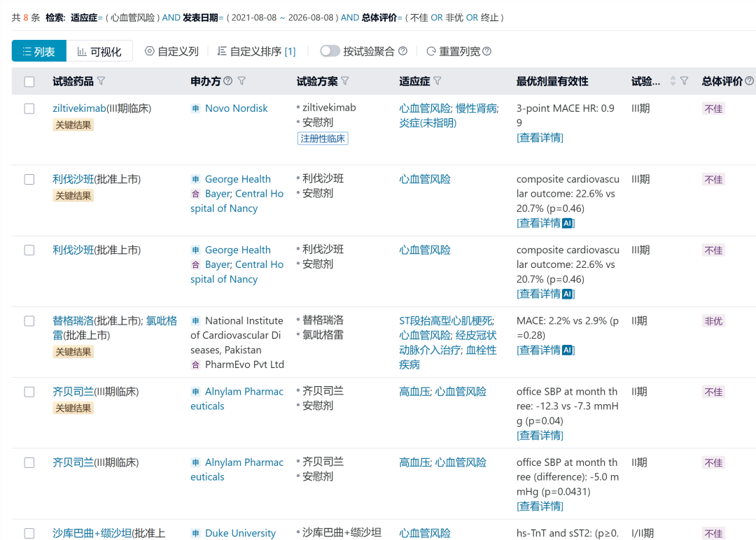Check the 沙库巴曲+缬沙坦 row checkbox
The image size is (756, 540).
(x=29, y=533)
